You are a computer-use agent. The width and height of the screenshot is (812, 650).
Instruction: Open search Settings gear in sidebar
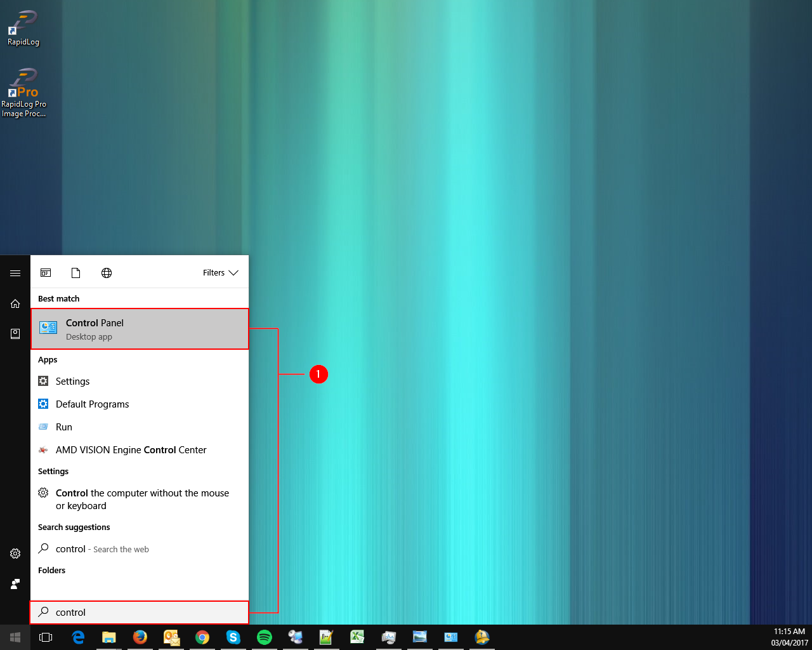(15, 554)
